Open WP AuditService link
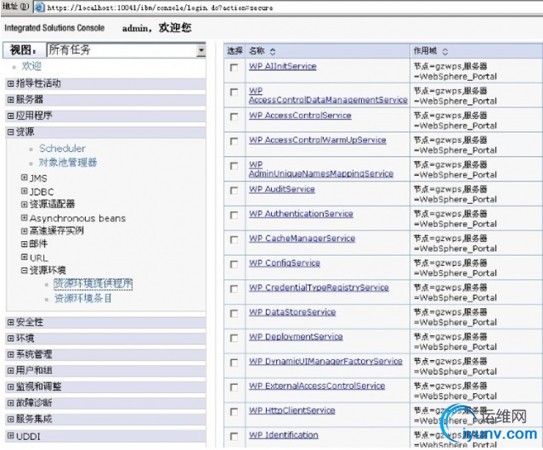The height and width of the screenshot is (450, 543). click(282, 189)
